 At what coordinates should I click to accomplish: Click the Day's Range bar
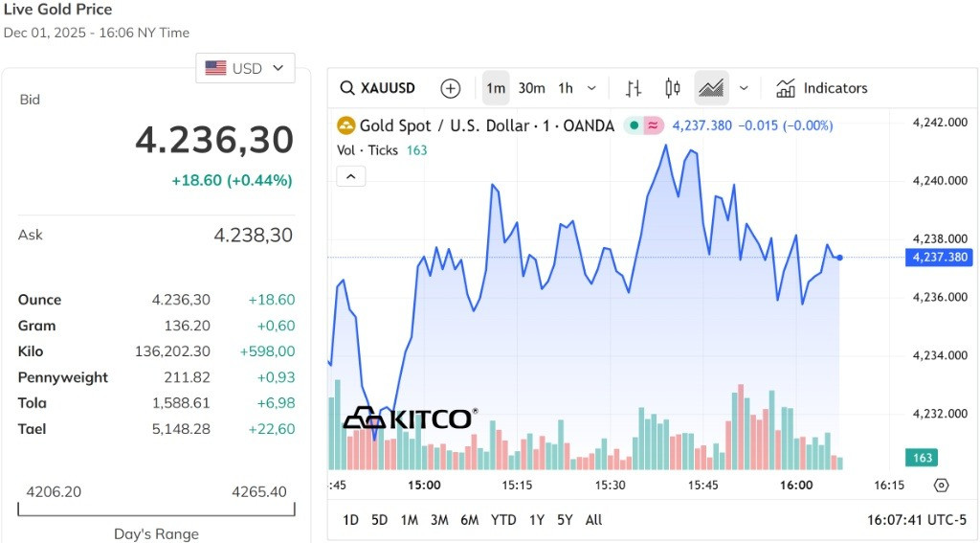(156, 509)
